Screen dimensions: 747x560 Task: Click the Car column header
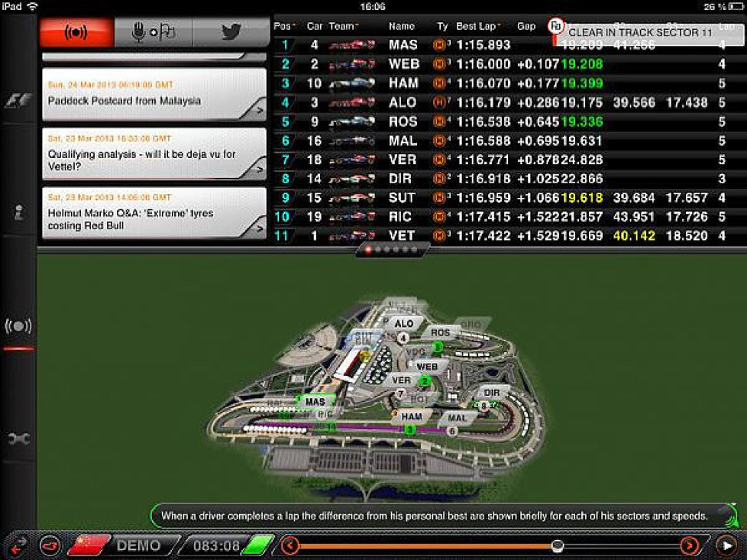[x=315, y=26]
